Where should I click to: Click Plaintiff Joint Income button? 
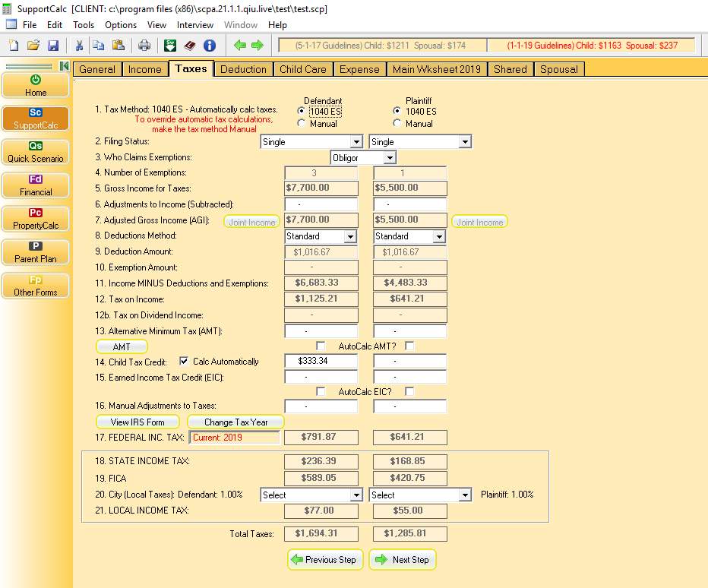click(479, 222)
